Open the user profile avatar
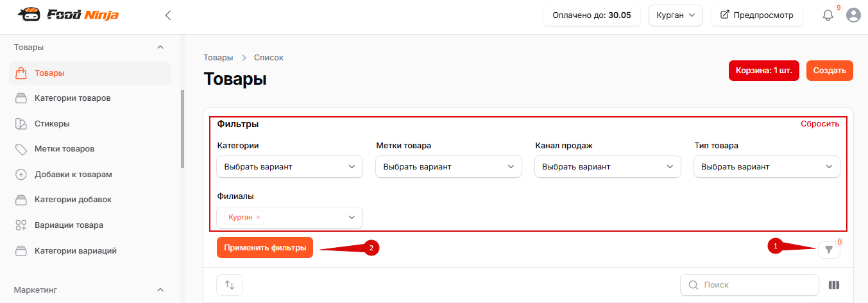This screenshot has height=303, width=868. (853, 15)
